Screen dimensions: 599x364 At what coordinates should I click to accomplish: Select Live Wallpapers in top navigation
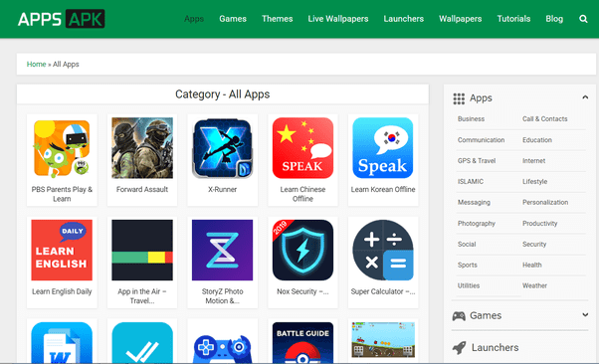tap(338, 19)
